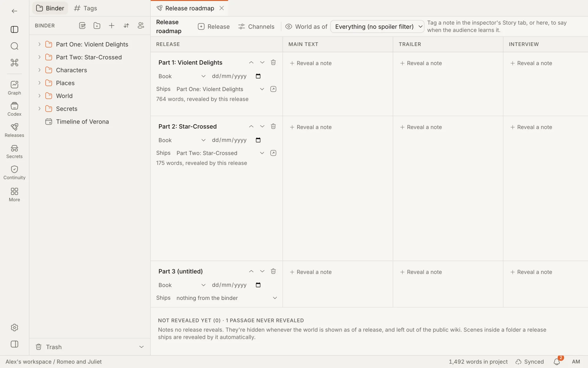The width and height of the screenshot is (588, 368).
Task: Move Part 2: Star-Crossed release up
Action: (x=251, y=126)
